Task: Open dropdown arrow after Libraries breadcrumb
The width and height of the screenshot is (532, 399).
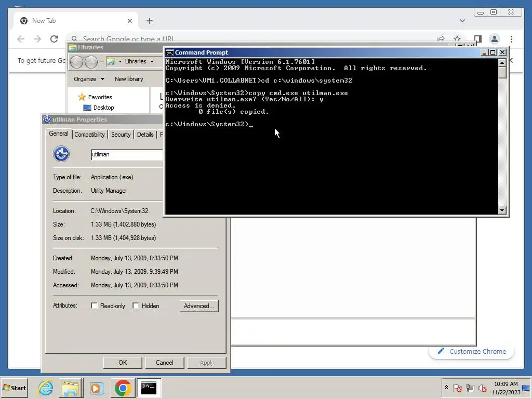Action: pos(152,62)
